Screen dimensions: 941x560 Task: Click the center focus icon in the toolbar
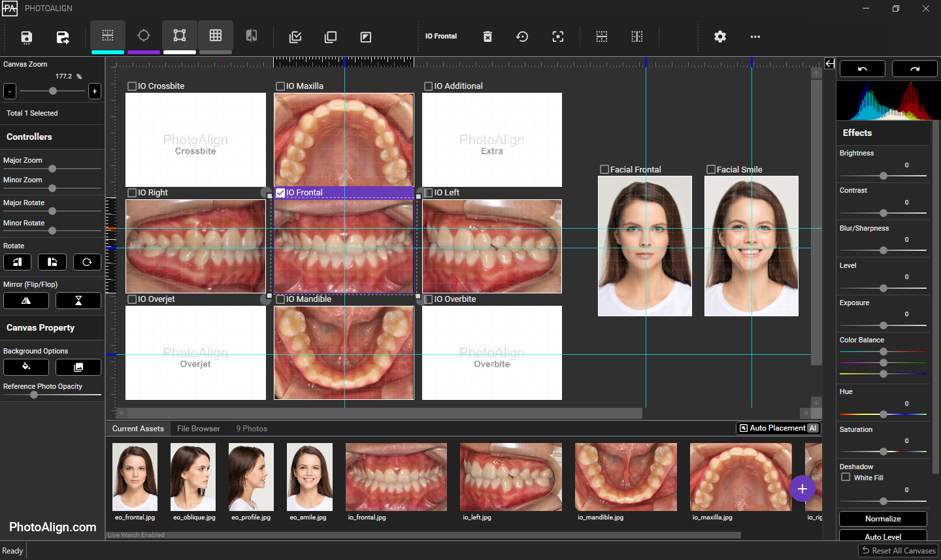pyautogui.click(x=558, y=37)
